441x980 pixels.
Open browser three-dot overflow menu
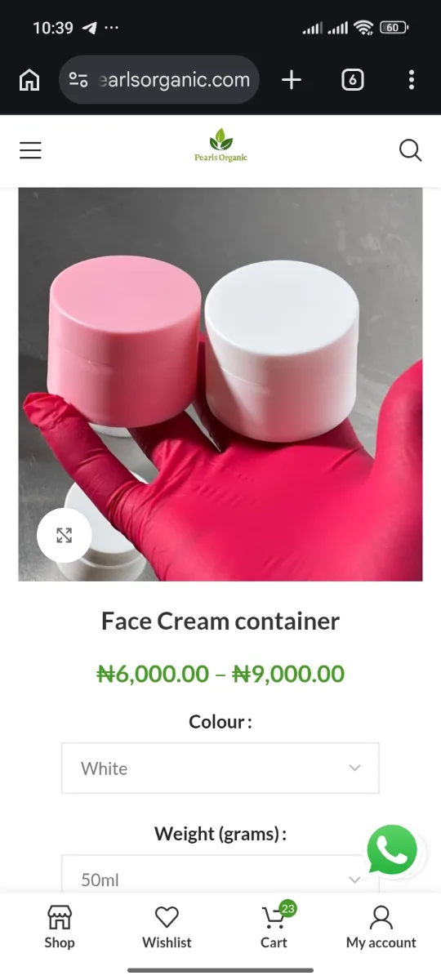[411, 80]
